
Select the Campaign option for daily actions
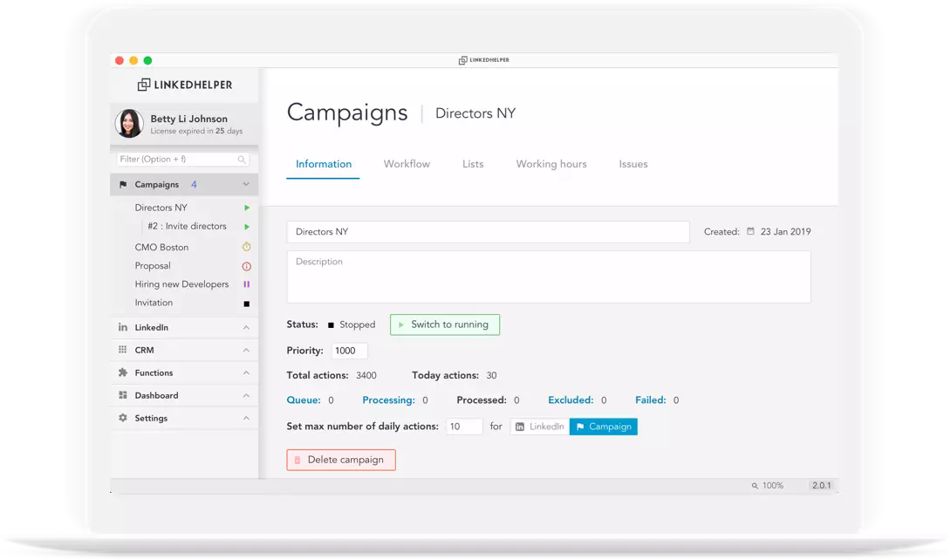[x=603, y=427]
